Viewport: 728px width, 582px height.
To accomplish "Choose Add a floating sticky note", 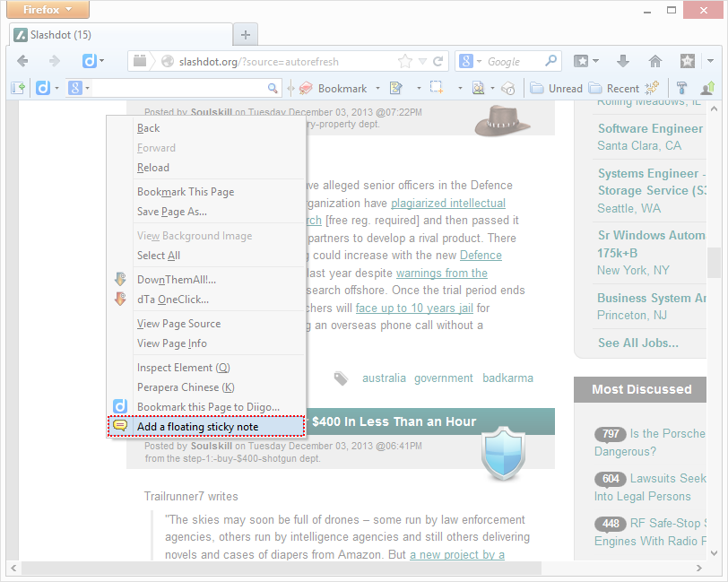I will tap(206, 426).
